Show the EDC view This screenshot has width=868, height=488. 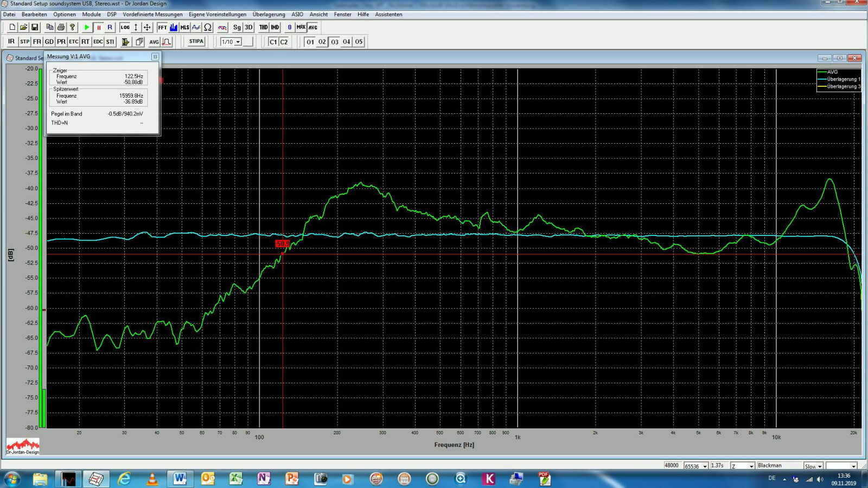(98, 42)
